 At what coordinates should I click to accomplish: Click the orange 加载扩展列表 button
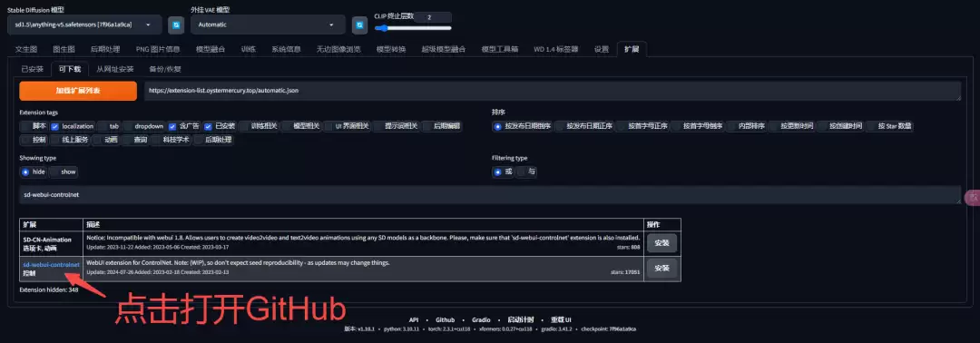tap(78, 91)
